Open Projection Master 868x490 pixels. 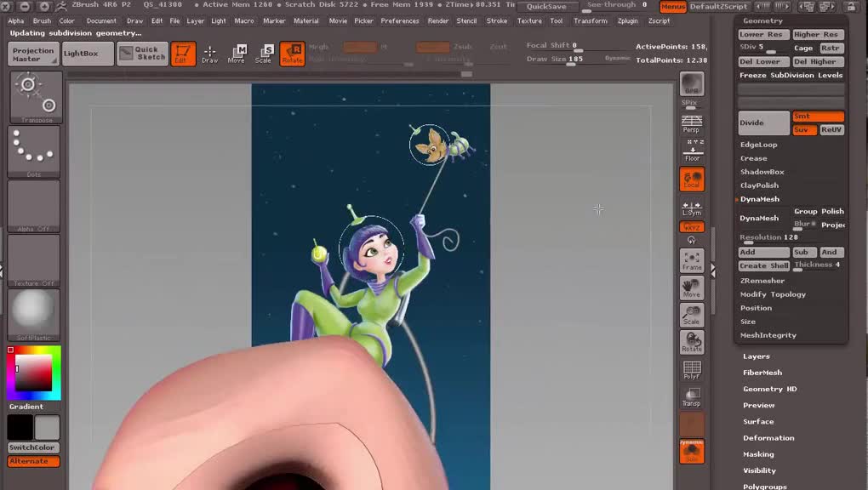point(33,54)
